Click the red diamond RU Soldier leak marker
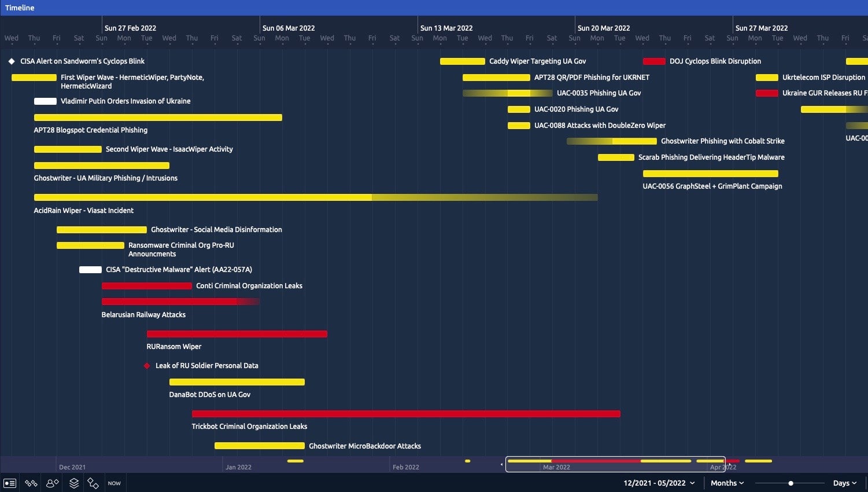This screenshot has width=868, height=492. tap(147, 366)
